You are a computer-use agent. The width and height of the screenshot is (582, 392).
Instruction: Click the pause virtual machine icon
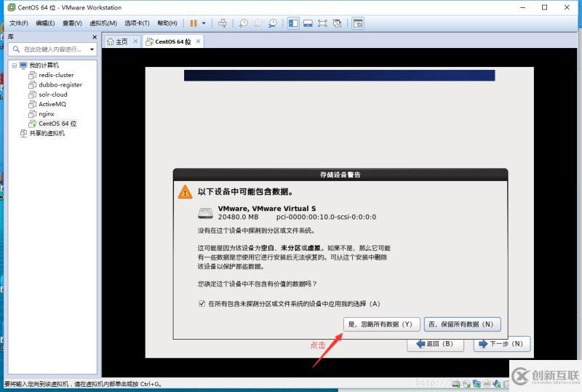pyautogui.click(x=194, y=23)
